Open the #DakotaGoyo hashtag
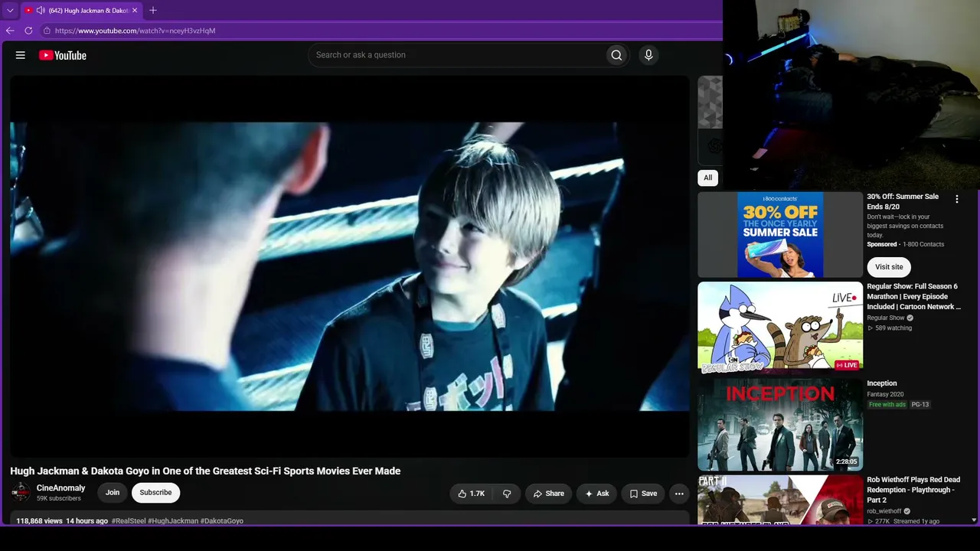This screenshot has height=551, width=980. tap(222, 521)
